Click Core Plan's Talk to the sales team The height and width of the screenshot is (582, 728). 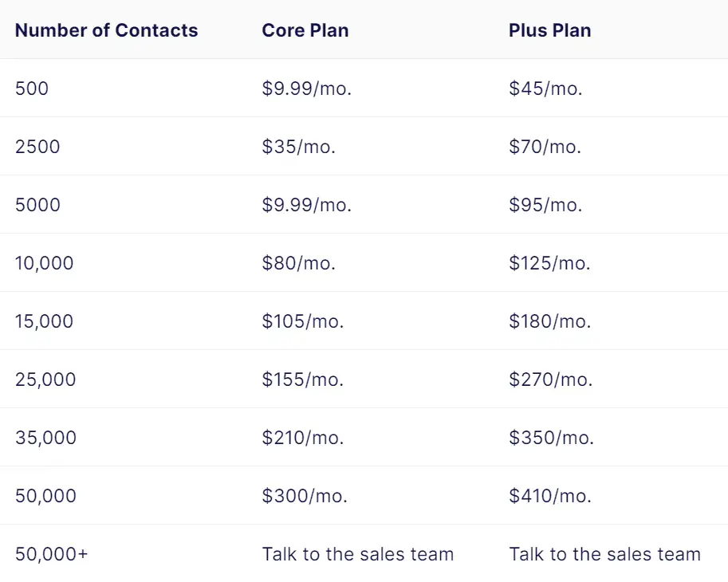pos(358,554)
